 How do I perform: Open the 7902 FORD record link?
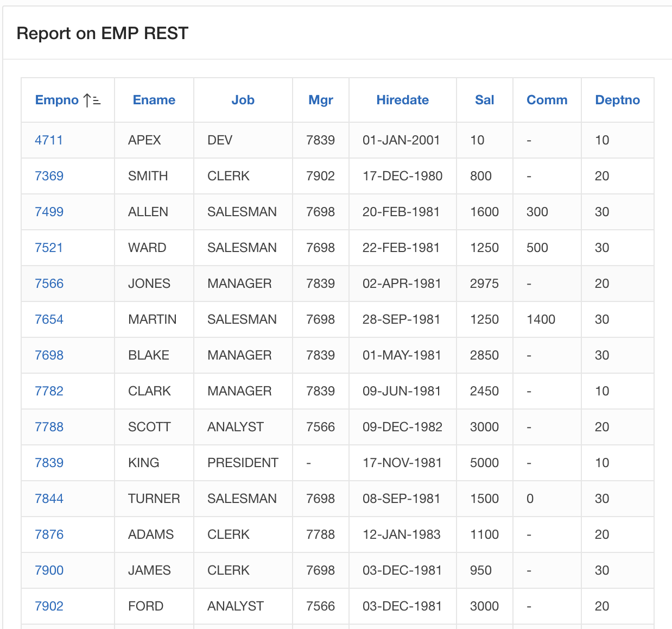tap(49, 606)
